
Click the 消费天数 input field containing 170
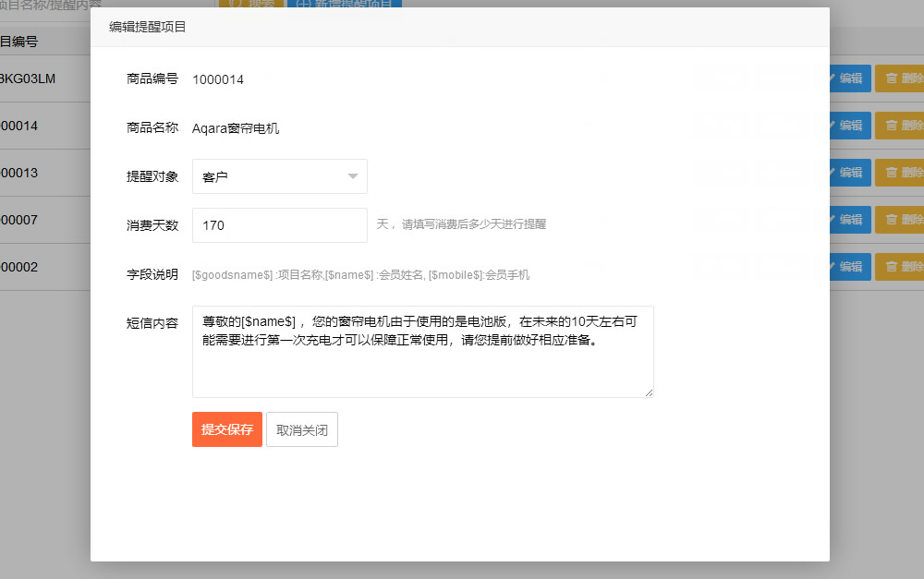[x=280, y=225]
